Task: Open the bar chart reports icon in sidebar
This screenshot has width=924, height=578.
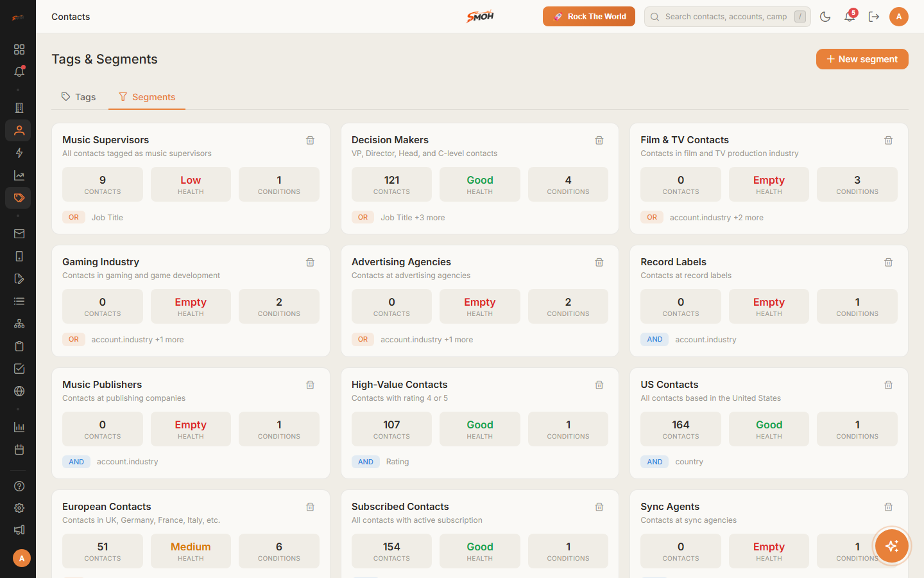Action: pyautogui.click(x=19, y=427)
